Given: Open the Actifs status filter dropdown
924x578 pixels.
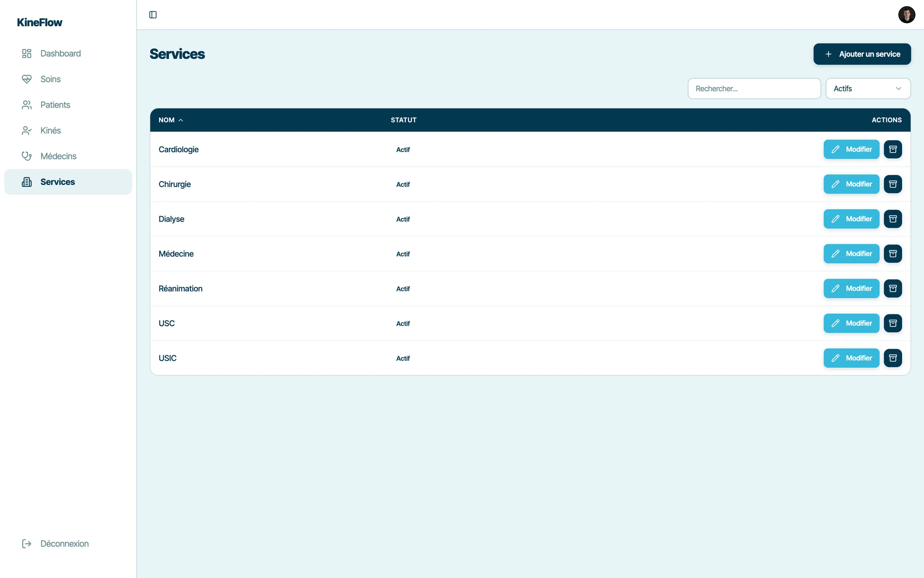Looking at the screenshot, I should click(x=868, y=89).
